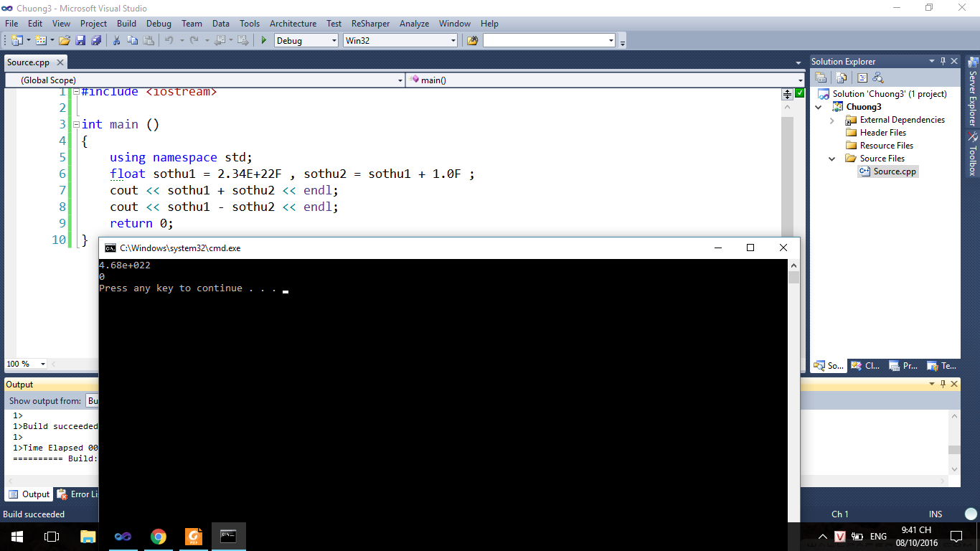Switch to the Error List tab
This screenshot has height=551, width=980.
[x=77, y=494]
